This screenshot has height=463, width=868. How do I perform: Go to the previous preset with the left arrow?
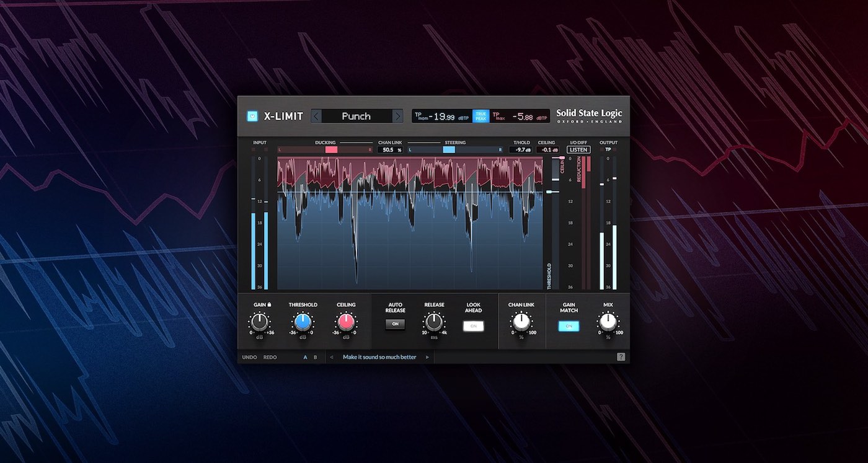(x=316, y=116)
